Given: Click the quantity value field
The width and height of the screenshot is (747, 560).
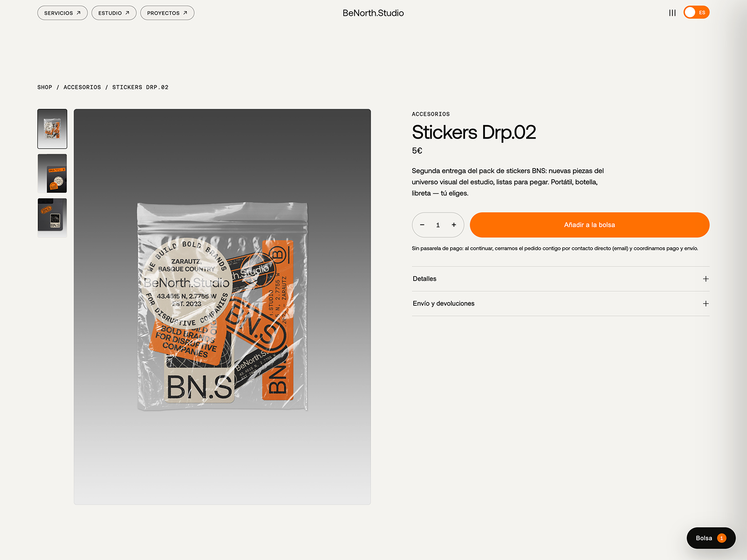Looking at the screenshot, I should click(438, 225).
